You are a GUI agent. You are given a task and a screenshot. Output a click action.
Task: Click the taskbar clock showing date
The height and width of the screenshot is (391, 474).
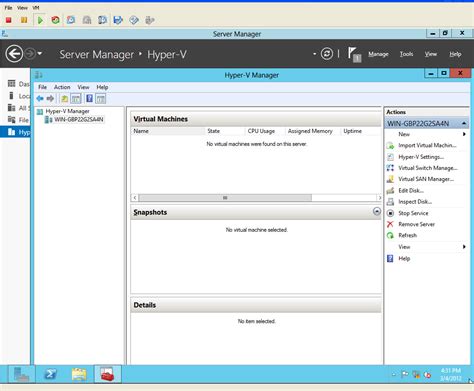coord(451,374)
